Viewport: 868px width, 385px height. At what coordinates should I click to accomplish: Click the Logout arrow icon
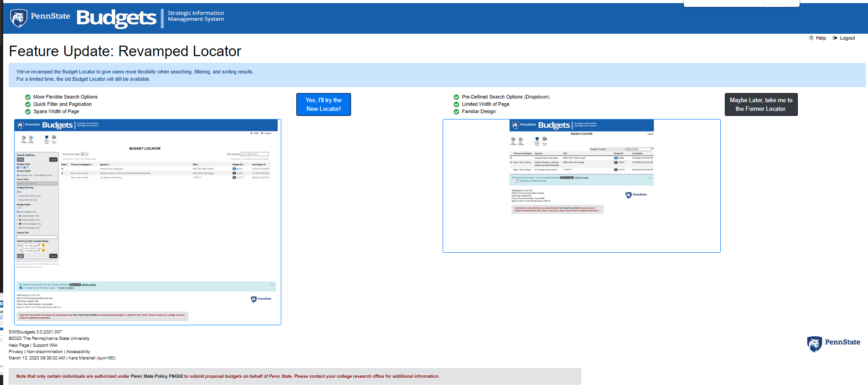pos(835,38)
